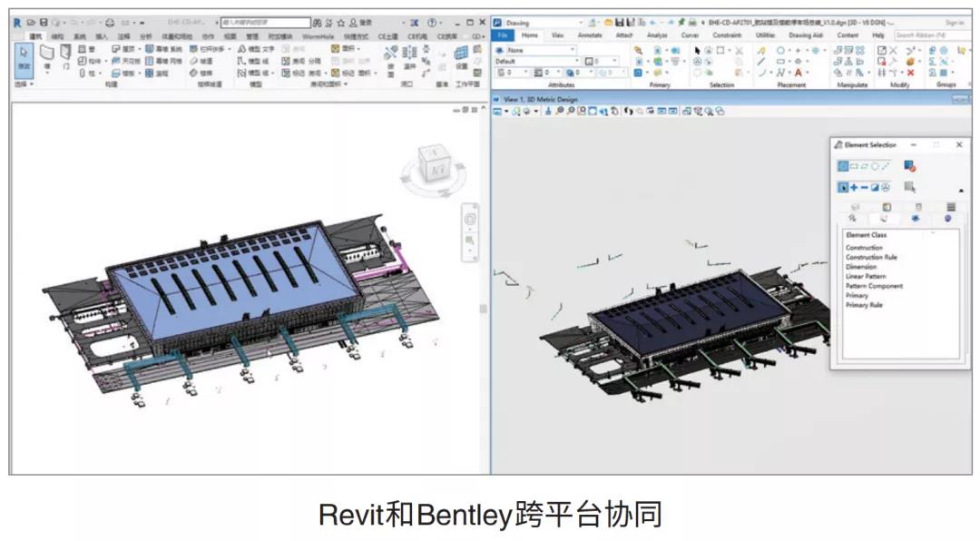Click the binoculars search icon in Revit
The width and height of the screenshot is (980, 541).
point(317,23)
